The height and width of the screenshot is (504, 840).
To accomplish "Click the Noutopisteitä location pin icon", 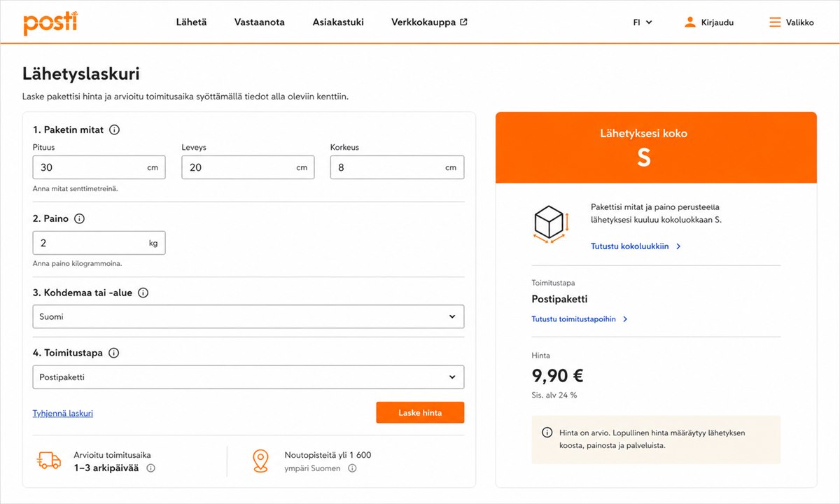I will click(x=260, y=461).
